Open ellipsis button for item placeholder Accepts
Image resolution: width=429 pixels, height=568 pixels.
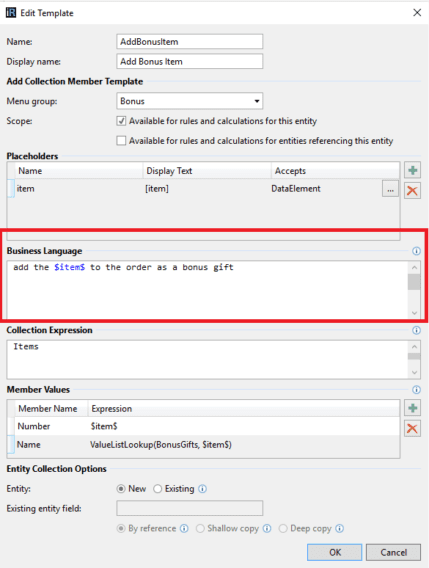click(x=390, y=189)
